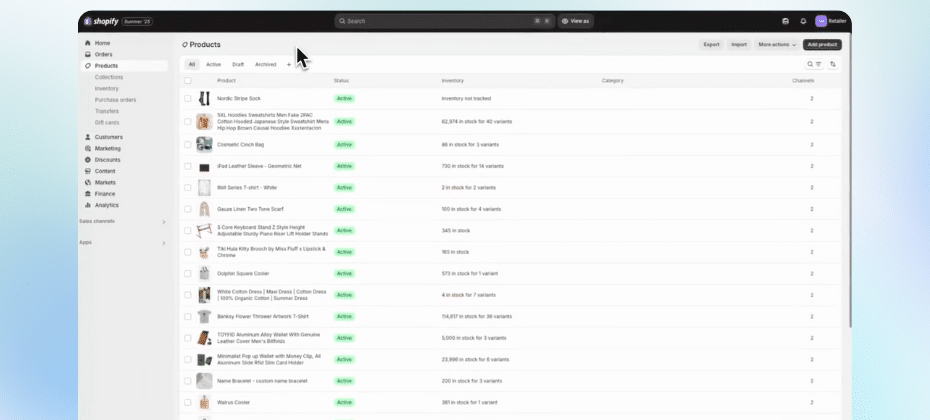Click "Inventory not tracked" cell
The width and height of the screenshot is (930, 420).
[x=466, y=98]
